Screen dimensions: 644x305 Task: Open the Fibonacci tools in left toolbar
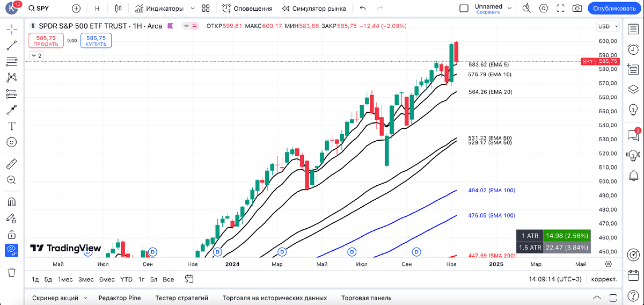[x=11, y=61]
